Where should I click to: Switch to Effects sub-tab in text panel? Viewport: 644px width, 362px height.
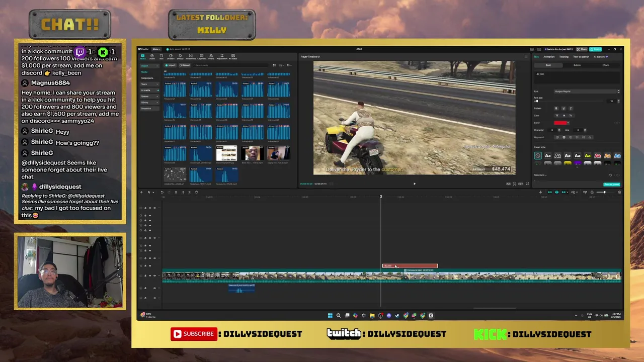pos(606,65)
